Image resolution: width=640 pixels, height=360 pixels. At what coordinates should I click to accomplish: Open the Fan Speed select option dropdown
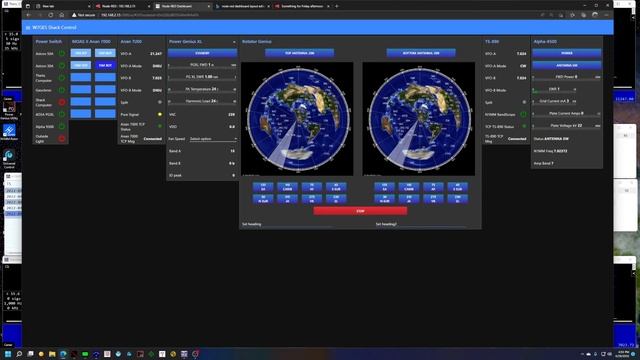click(213, 139)
